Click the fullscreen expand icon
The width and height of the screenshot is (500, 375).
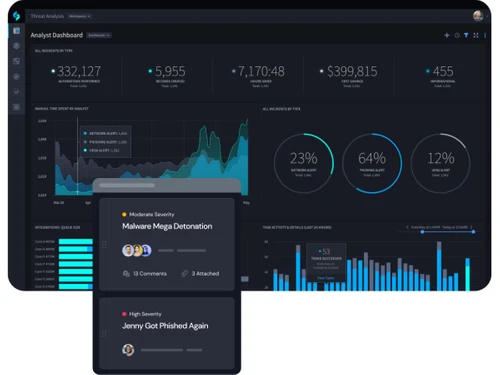[x=476, y=35]
